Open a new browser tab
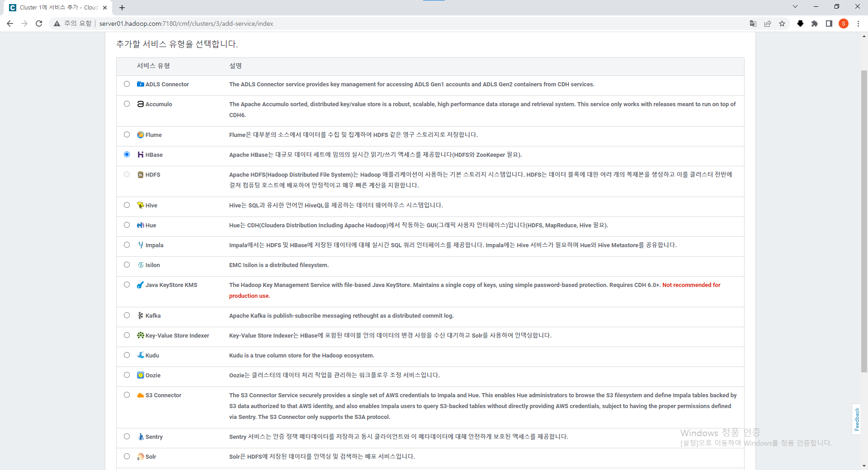Viewport: 868px width, 470px height. [122, 8]
